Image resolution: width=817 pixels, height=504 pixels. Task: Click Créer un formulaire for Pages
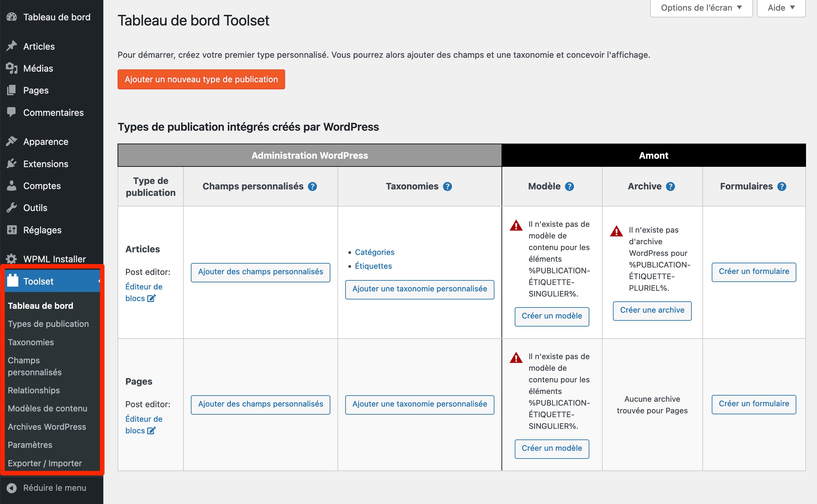coord(754,404)
